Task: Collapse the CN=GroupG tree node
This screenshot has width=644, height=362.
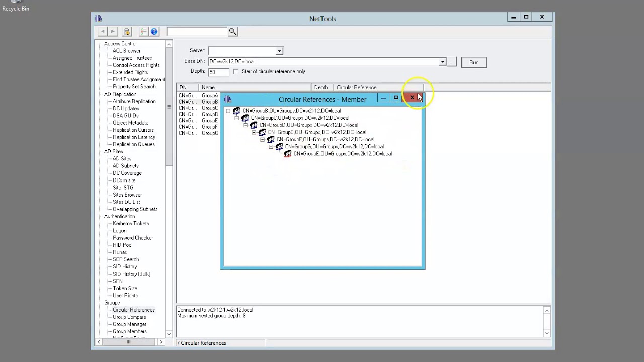Action: [271, 147]
